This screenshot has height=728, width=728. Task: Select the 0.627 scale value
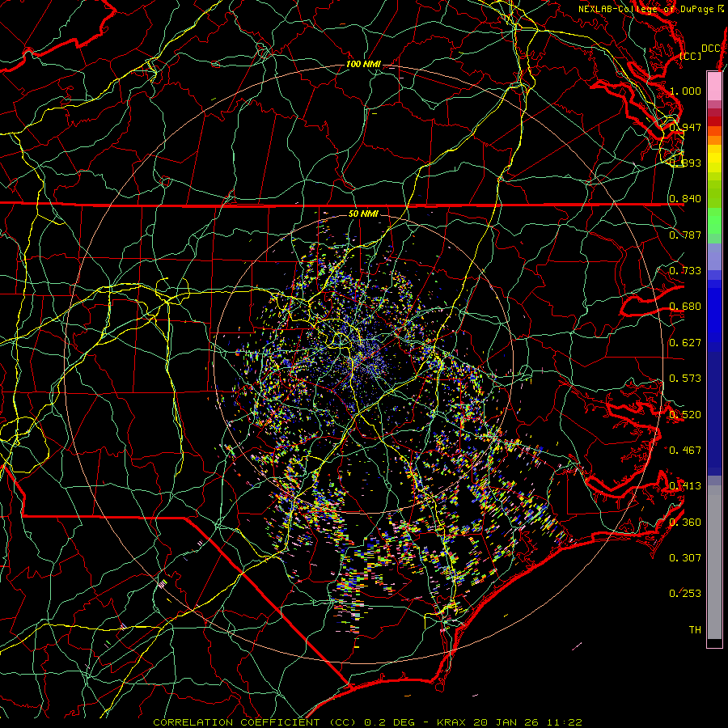685,343
